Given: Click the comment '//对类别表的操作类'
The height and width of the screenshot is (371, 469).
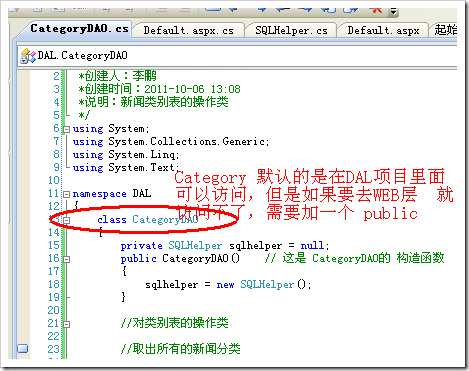Looking at the screenshot, I should [x=174, y=323].
